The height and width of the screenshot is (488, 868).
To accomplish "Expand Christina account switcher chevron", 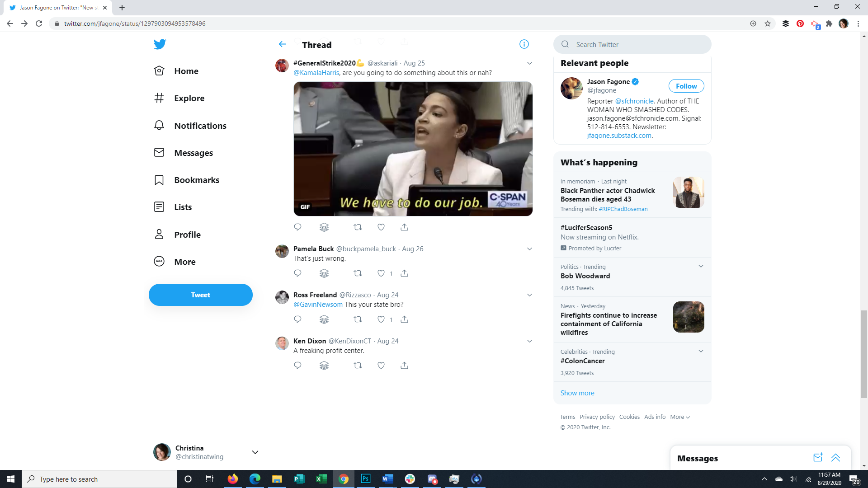I will pos(255,452).
